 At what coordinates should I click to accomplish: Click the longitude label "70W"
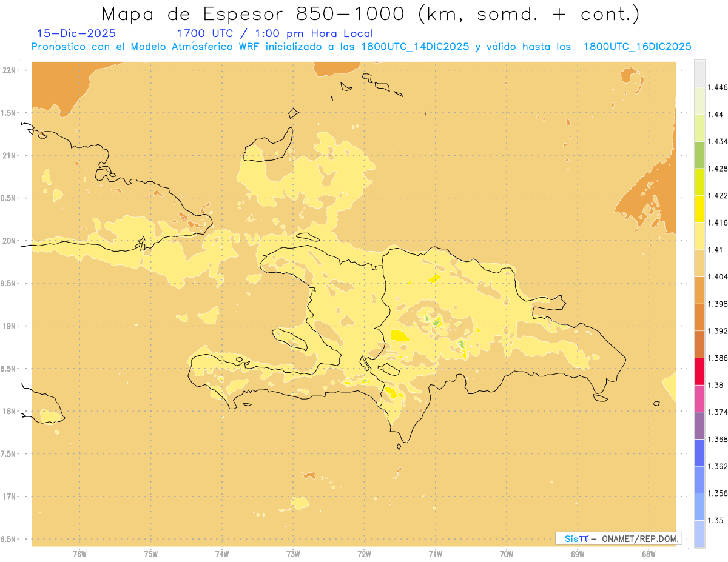coord(507,554)
